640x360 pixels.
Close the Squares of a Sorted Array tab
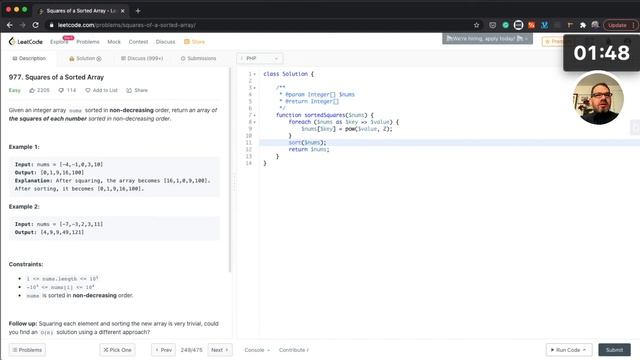(x=122, y=11)
